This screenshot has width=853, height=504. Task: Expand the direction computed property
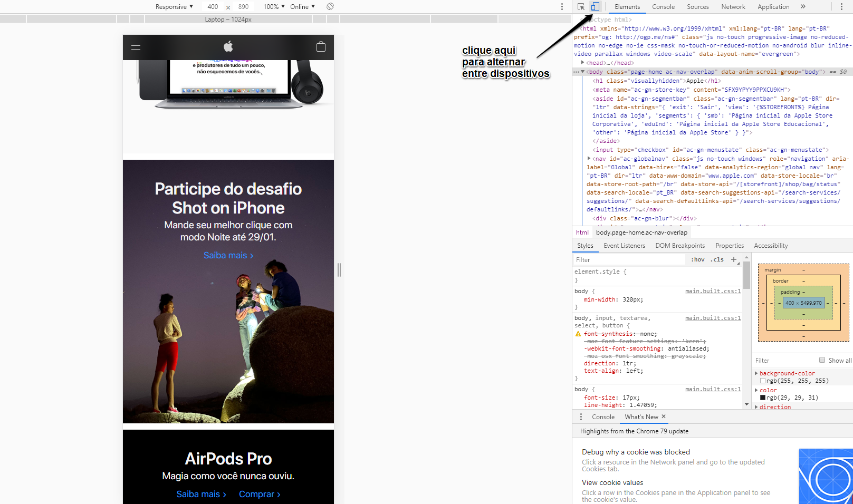point(756,407)
